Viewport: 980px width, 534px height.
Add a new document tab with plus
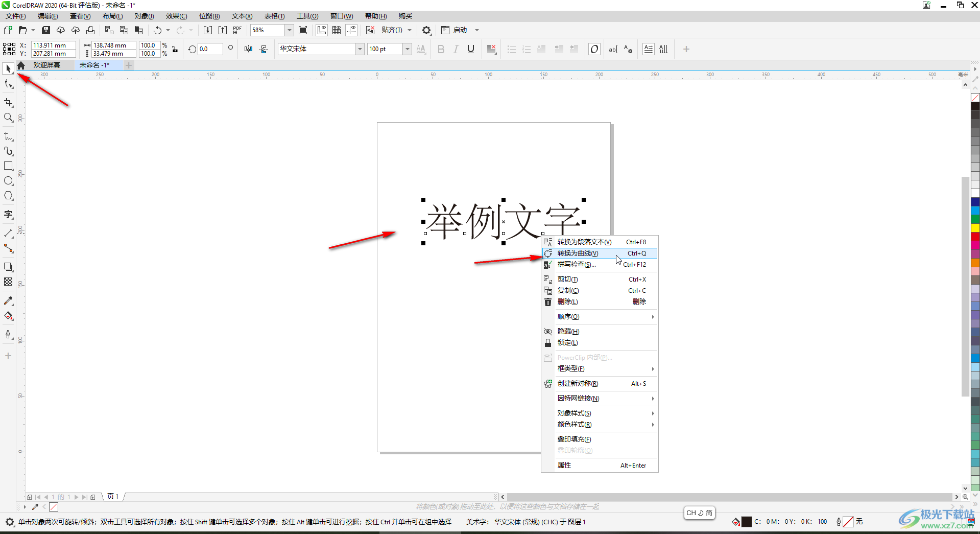[129, 65]
